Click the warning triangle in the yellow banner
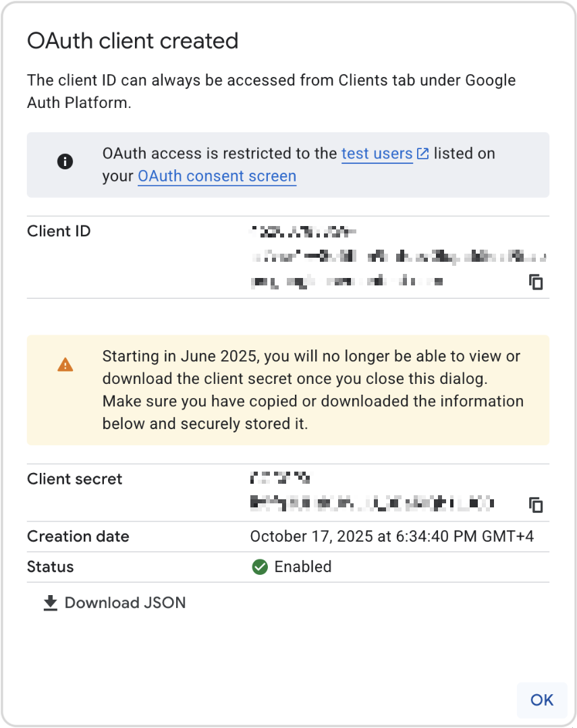577x728 pixels. (65, 364)
